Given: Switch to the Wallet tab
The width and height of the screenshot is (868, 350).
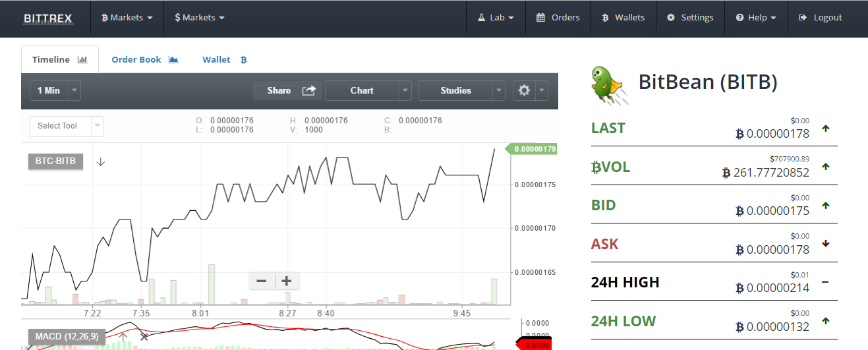Looking at the screenshot, I should click(224, 59).
